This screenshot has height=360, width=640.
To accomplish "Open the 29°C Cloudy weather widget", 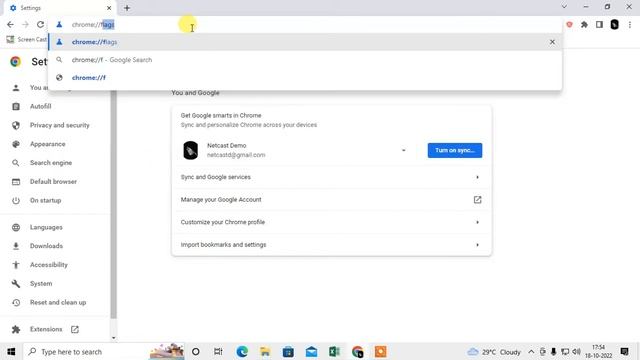I will (x=494, y=352).
